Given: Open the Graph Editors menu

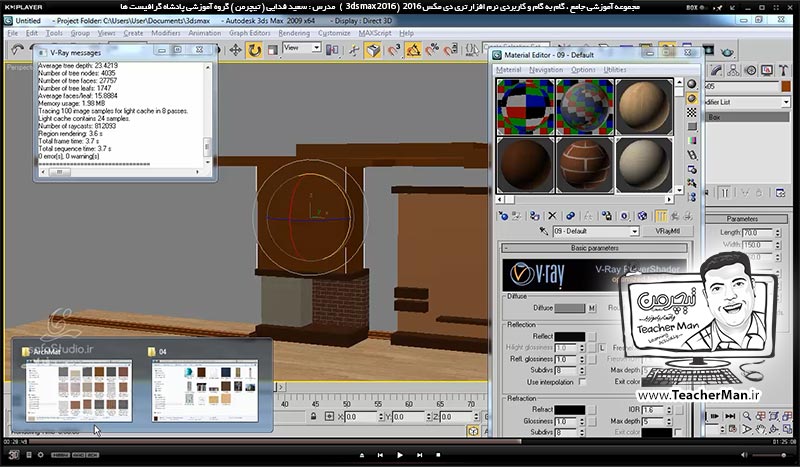Looking at the screenshot, I should tap(249, 33).
